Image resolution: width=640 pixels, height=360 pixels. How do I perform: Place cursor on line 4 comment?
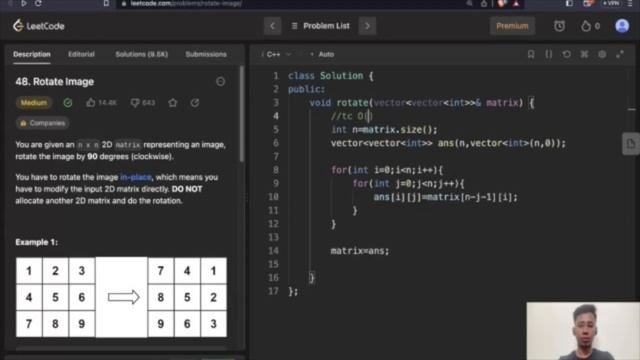352,116
